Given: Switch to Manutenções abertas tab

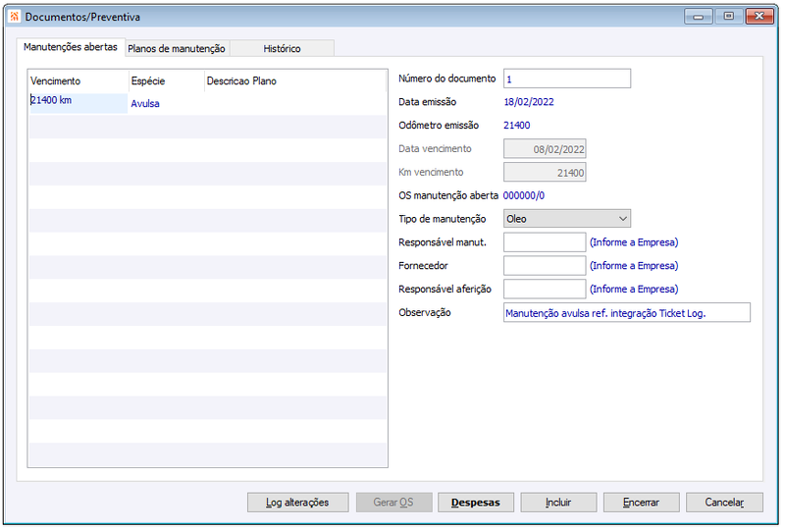Looking at the screenshot, I should [71, 47].
